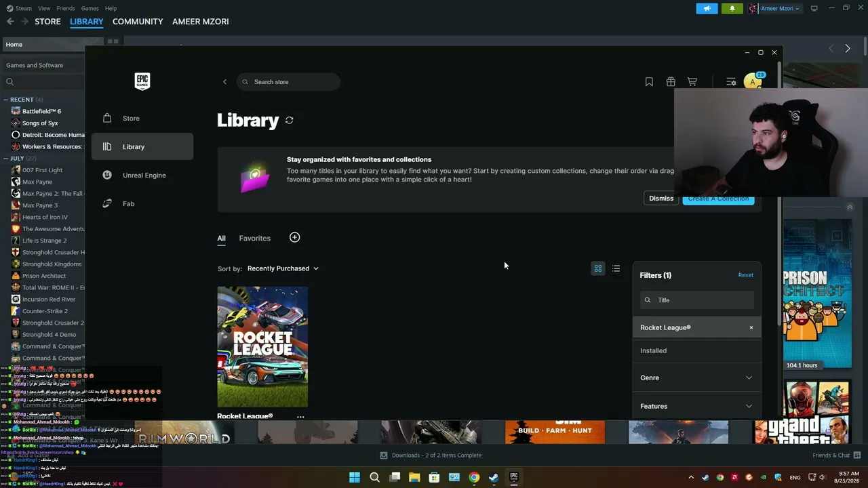Open the Games menu in Steam
868x488 pixels.
90,8
